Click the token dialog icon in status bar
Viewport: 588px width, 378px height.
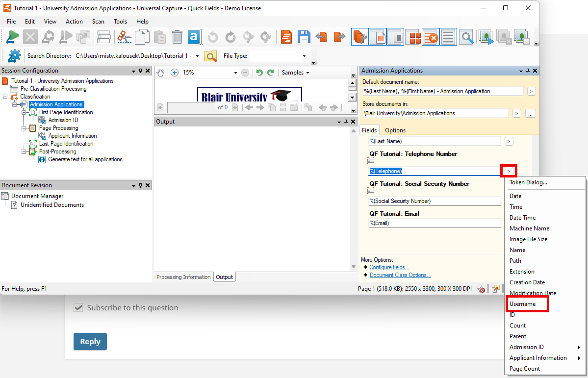click(x=496, y=289)
